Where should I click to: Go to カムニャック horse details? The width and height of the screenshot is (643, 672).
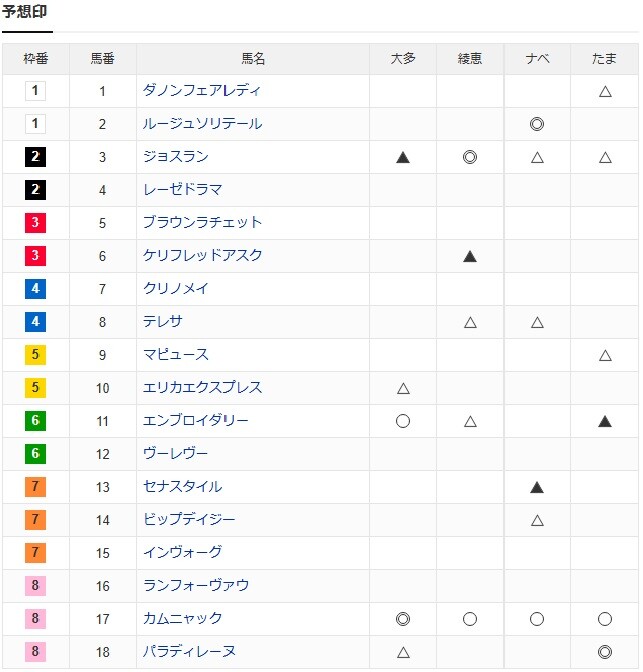[x=182, y=619]
